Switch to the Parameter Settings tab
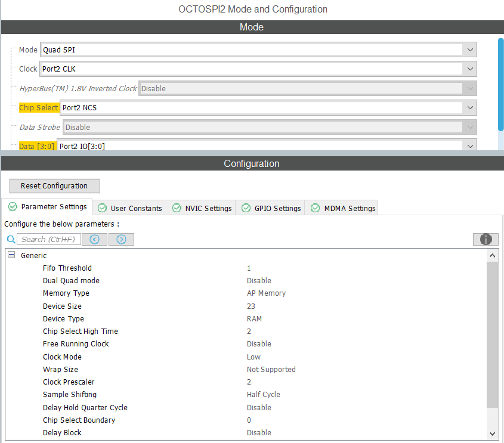 pos(47,206)
